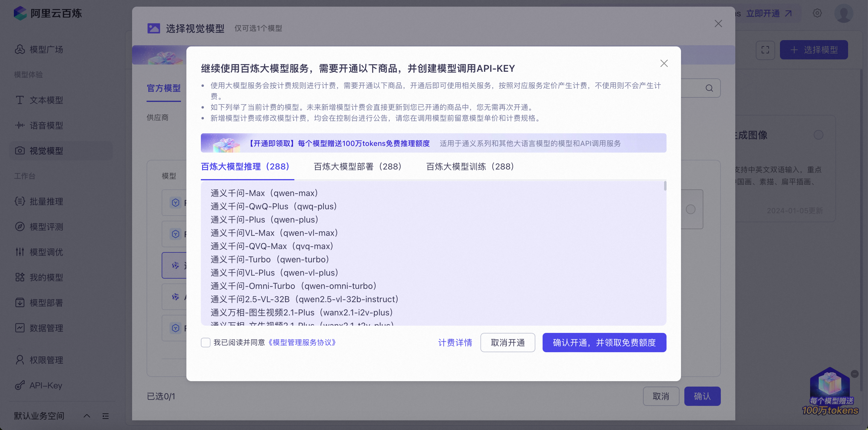Switch to 百炼大模型部署 (288) tab
This screenshot has height=430, width=868.
(357, 166)
